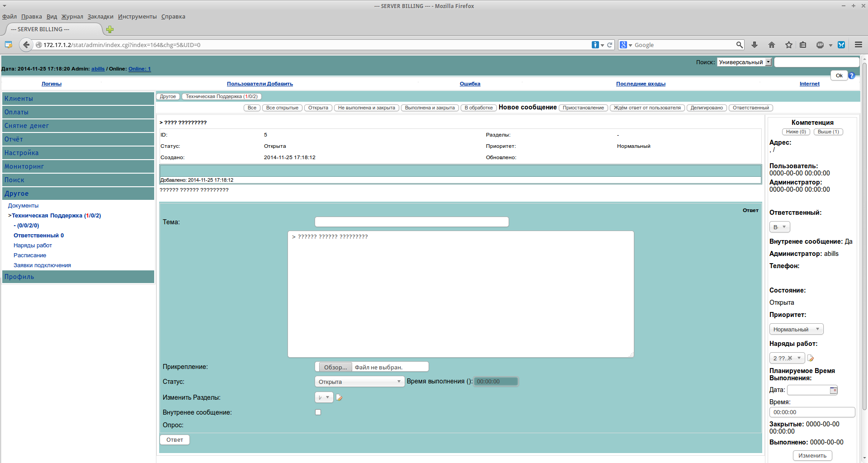Click the abills admin link
This screenshot has width=868, height=463.
[x=98, y=69]
